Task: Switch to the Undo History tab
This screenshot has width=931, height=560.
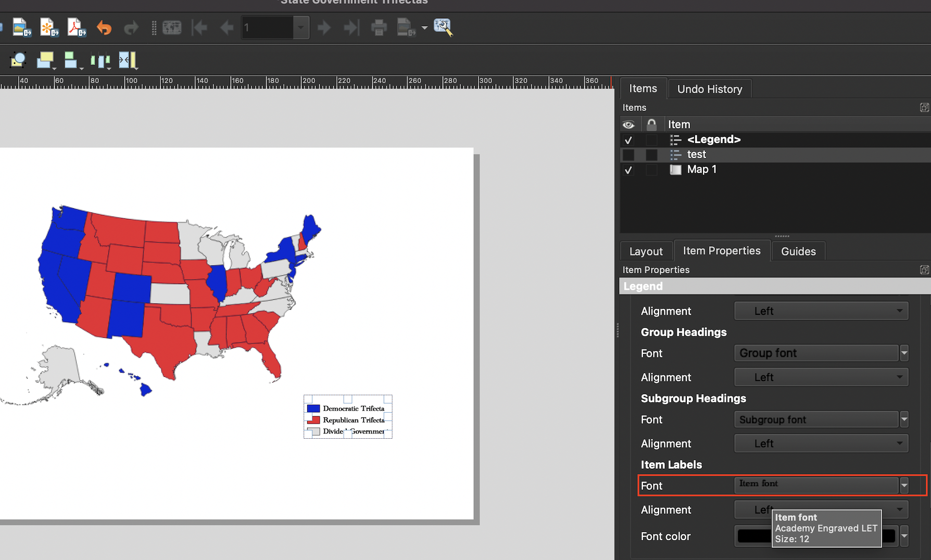Action: pos(709,89)
